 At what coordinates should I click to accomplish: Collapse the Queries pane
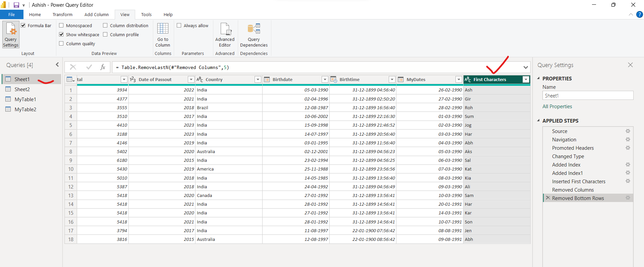57,65
